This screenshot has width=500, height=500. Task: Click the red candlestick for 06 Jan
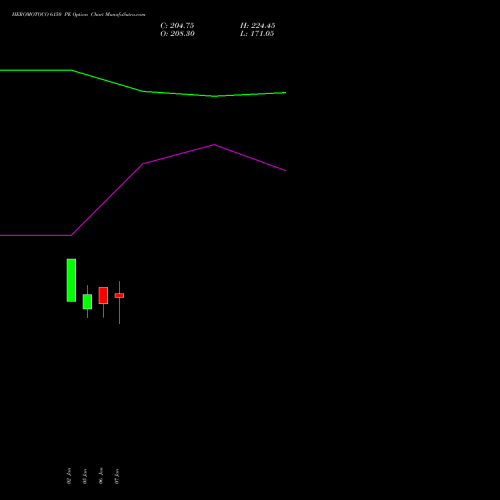[x=103, y=296]
